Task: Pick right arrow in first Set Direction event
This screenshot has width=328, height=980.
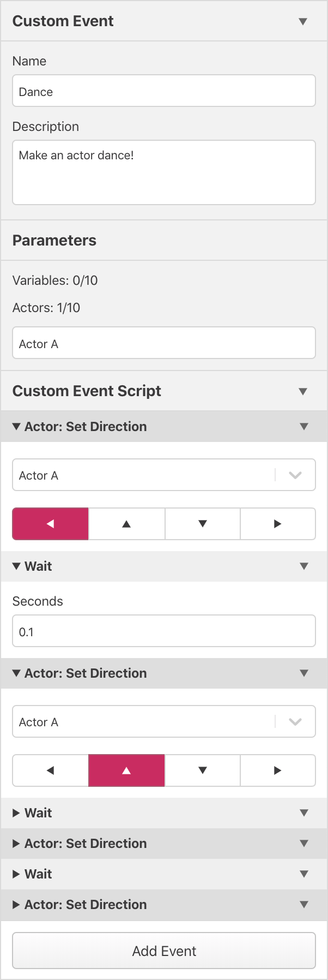Action: (277, 524)
